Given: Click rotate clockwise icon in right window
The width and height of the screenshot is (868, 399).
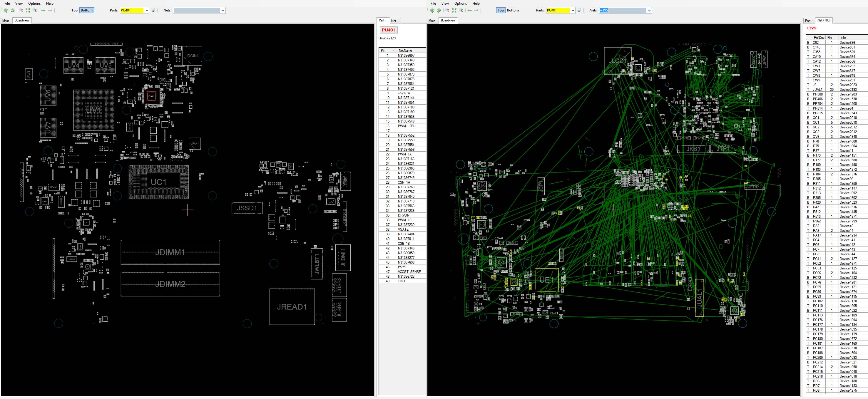Looking at the screenshot, I should click(439, 11).
